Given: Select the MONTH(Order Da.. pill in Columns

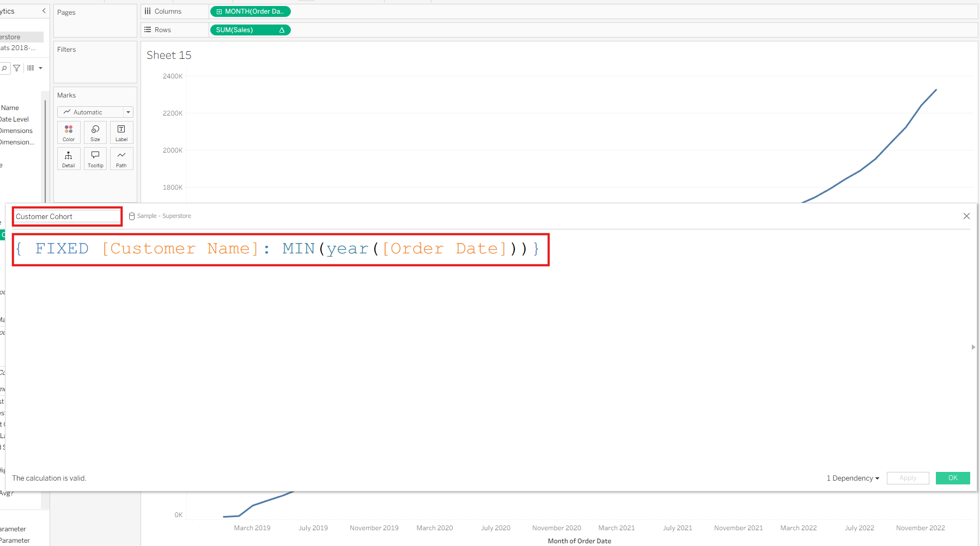Looking at the screenshot, I should [250, 11].
